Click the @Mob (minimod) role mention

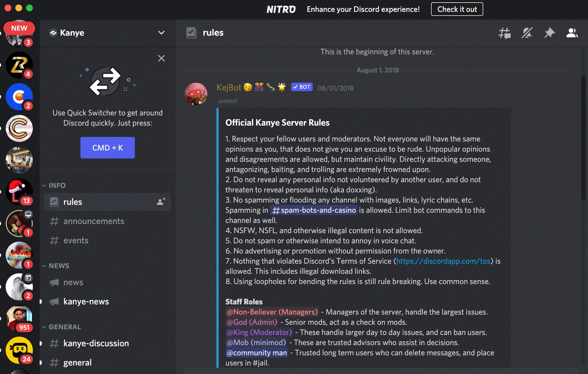(256, 342)
